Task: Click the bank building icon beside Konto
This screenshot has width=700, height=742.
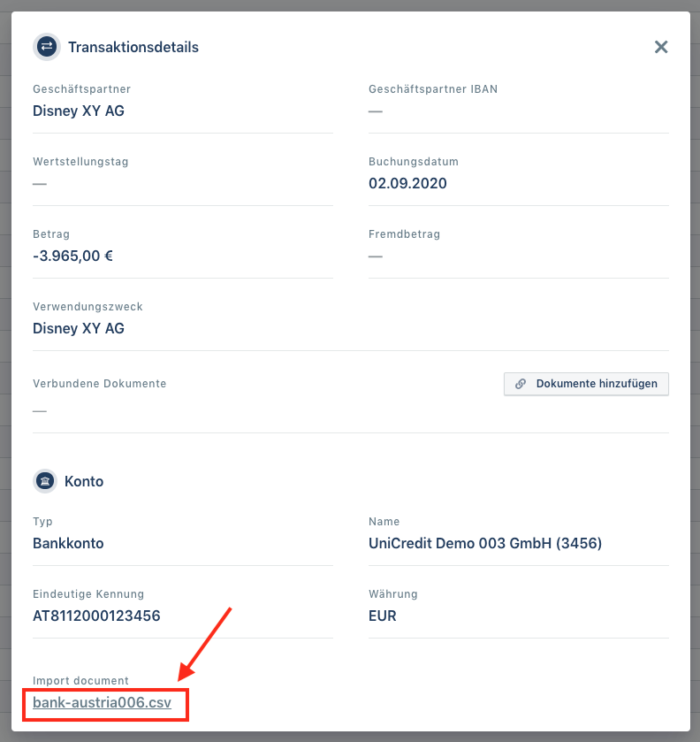Action: point(46,482)
